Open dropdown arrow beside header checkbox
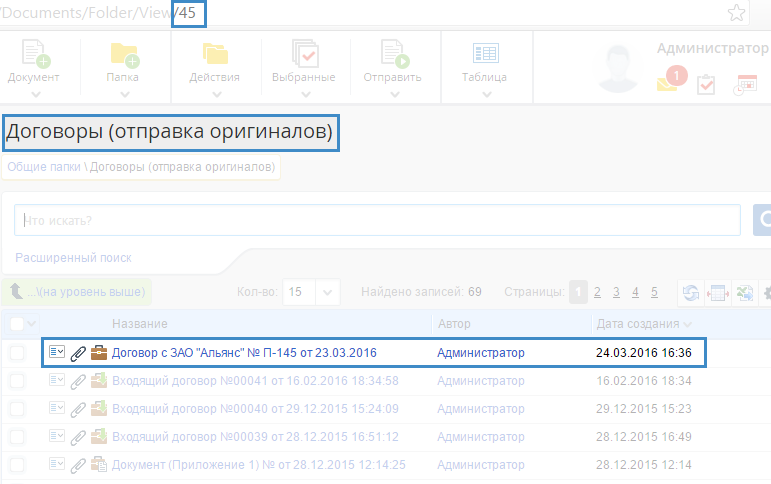 click(x=31, y=324)
